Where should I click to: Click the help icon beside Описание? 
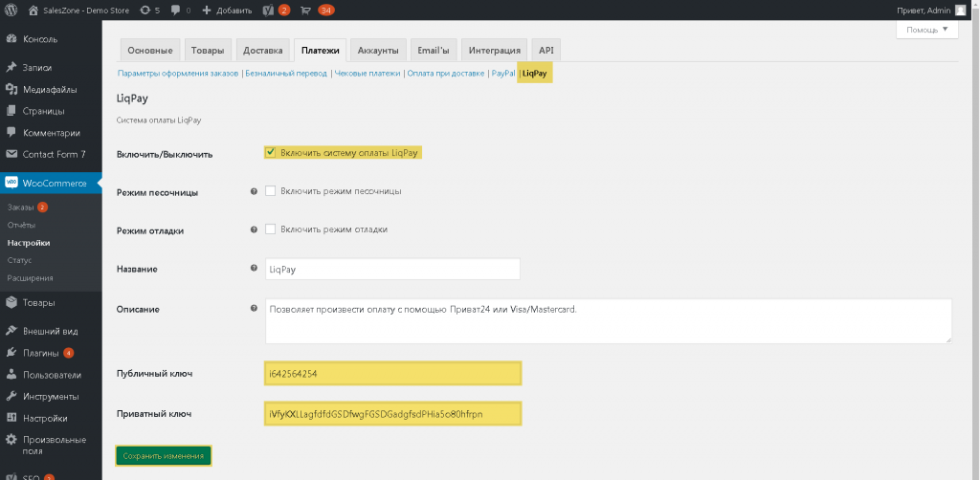(x=254, y=308)
